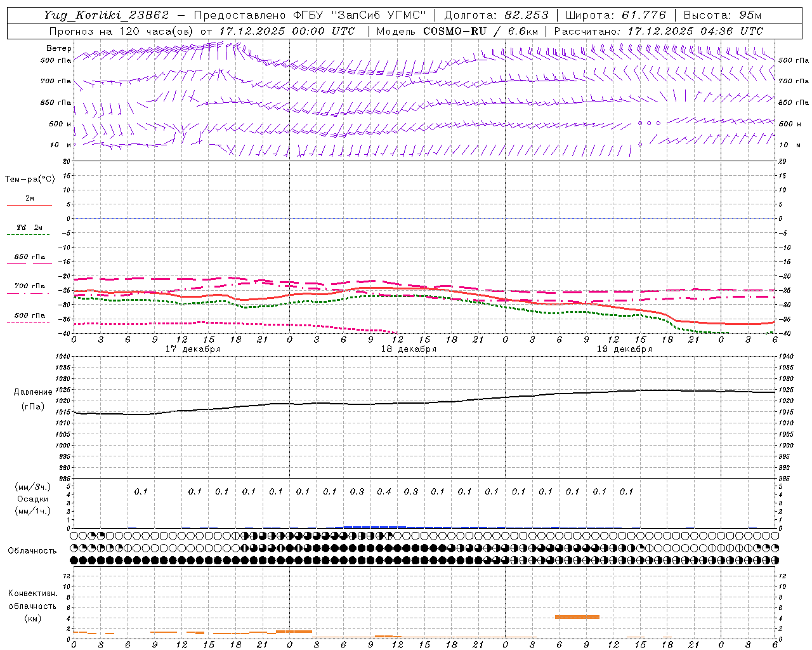Click the 500 м wind level label on left
Screen dimensions: 812x650
60,124
